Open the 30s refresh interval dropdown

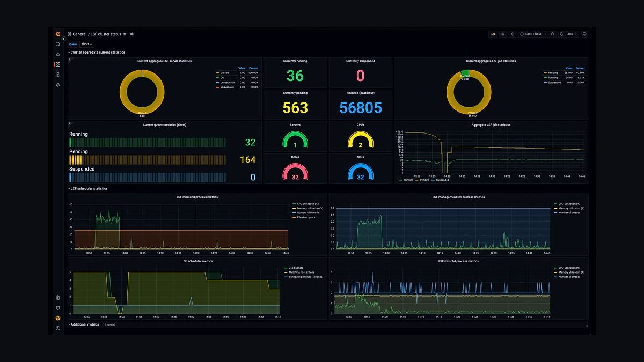(x=572, y=34)
